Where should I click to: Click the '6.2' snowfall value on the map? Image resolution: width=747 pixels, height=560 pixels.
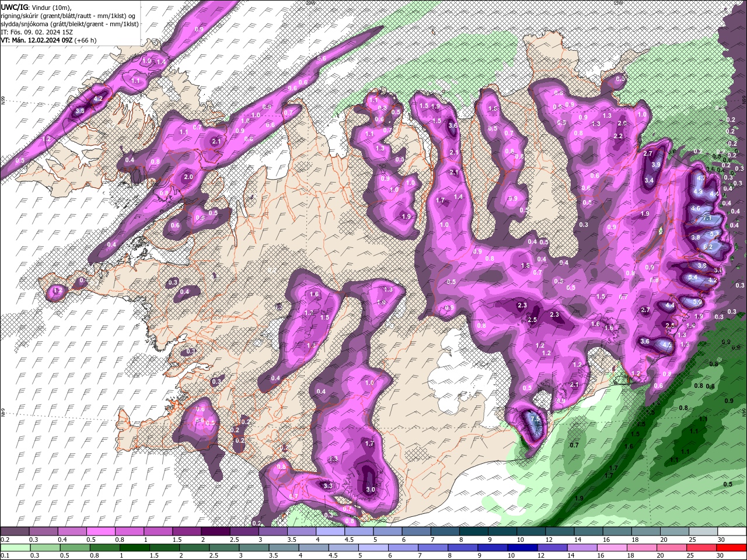pyautogui.click(x=708, y=247)
